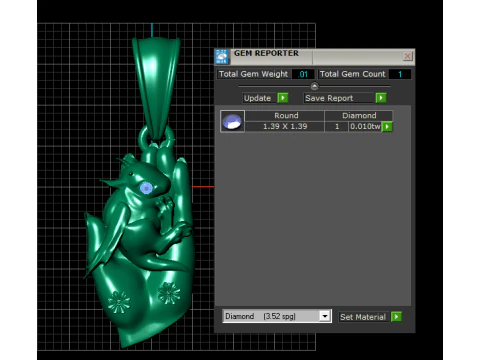Click the gem quantity cell showing 1
The width and height of the screenshot is (480, 360).
point(337,126)
